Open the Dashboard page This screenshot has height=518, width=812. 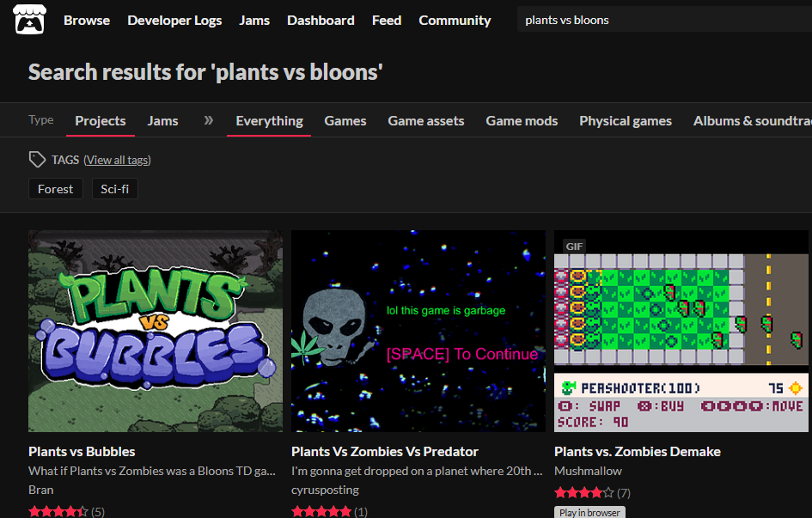tap(321, 20)
